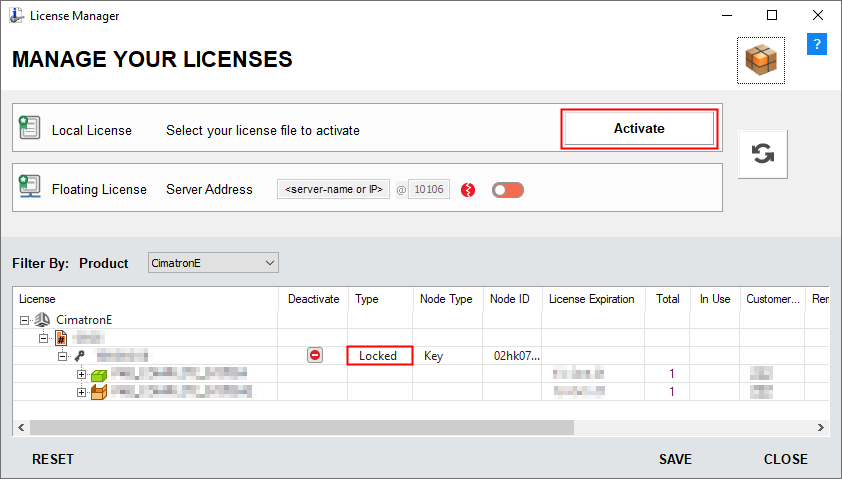The width and height of the screenshot is (842, 479).
Task: Open the blue help question mark
Action: coord(817,44)
